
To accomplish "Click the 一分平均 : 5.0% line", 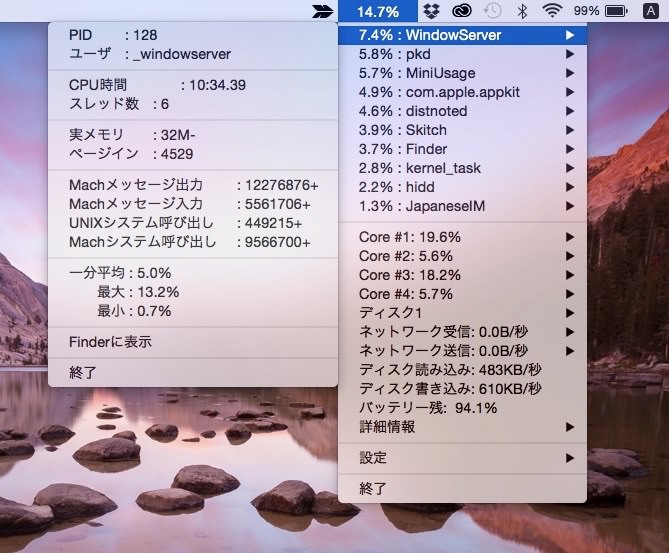I will tap(193, 273).
